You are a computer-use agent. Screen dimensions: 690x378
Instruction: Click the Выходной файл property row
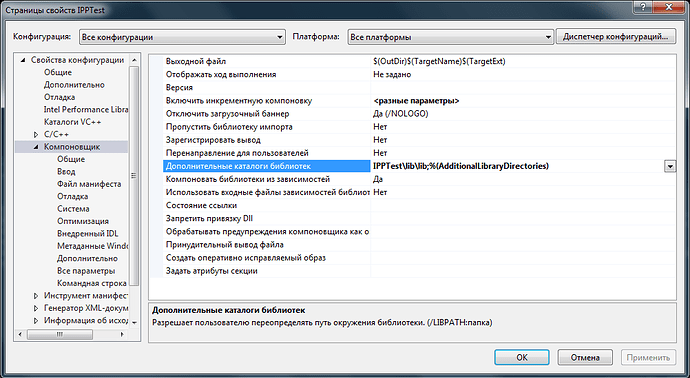(x=412, y=62)
